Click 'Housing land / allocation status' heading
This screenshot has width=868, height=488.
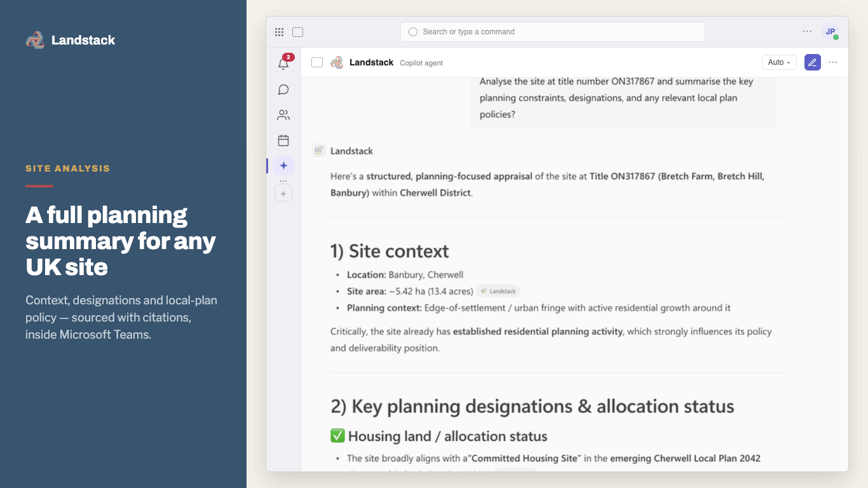448,437
